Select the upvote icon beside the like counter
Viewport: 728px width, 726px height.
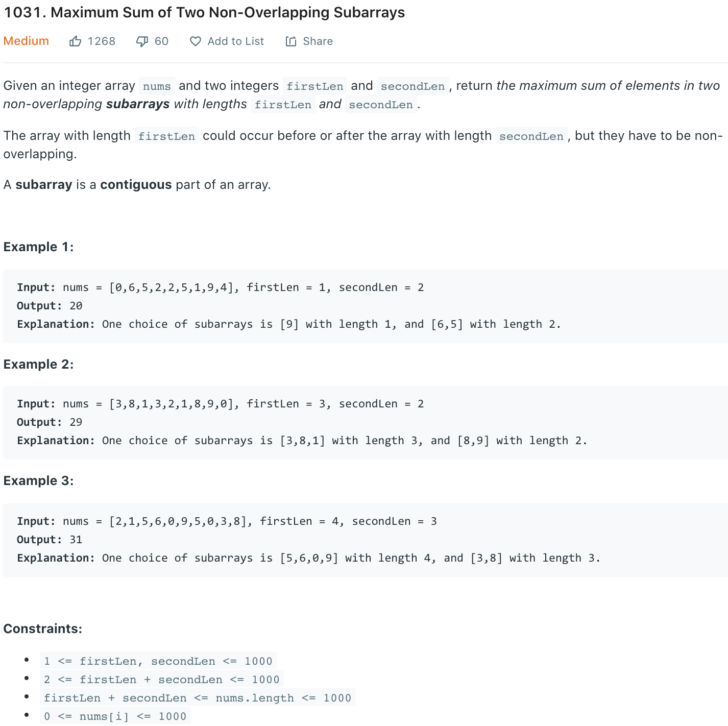(75, 41)
